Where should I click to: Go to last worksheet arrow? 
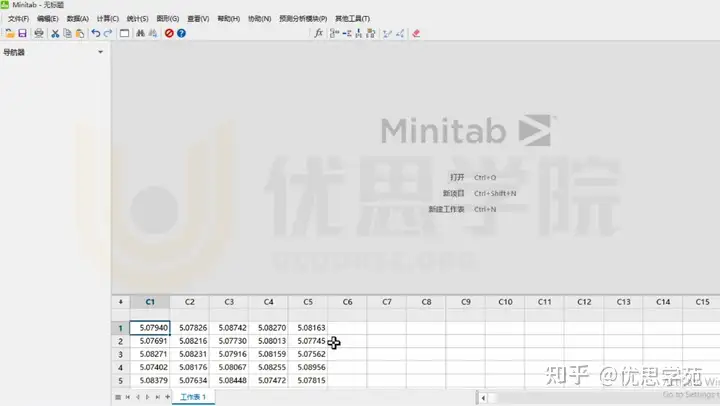(158, 397)
